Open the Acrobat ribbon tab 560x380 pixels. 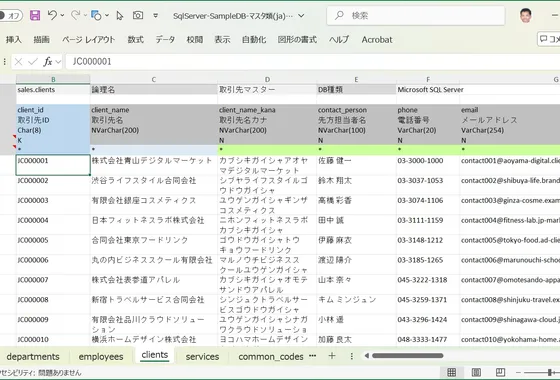click(377, 40)
